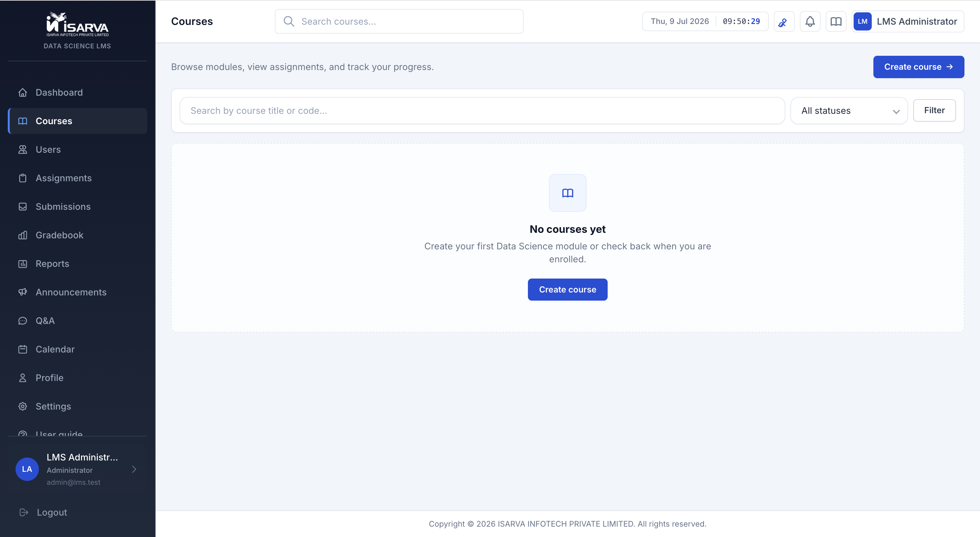
Task: Click the open book icon in the top bar
Action: 836,22
